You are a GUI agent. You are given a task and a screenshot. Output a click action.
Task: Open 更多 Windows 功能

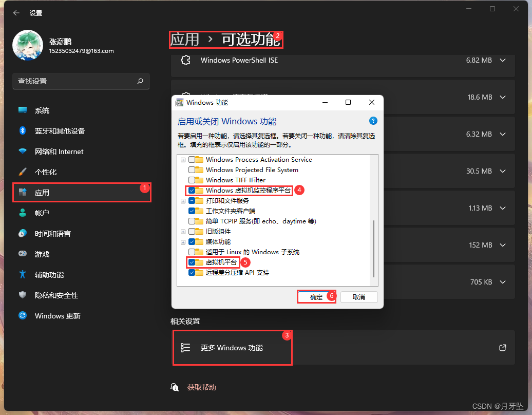[343, 348]
